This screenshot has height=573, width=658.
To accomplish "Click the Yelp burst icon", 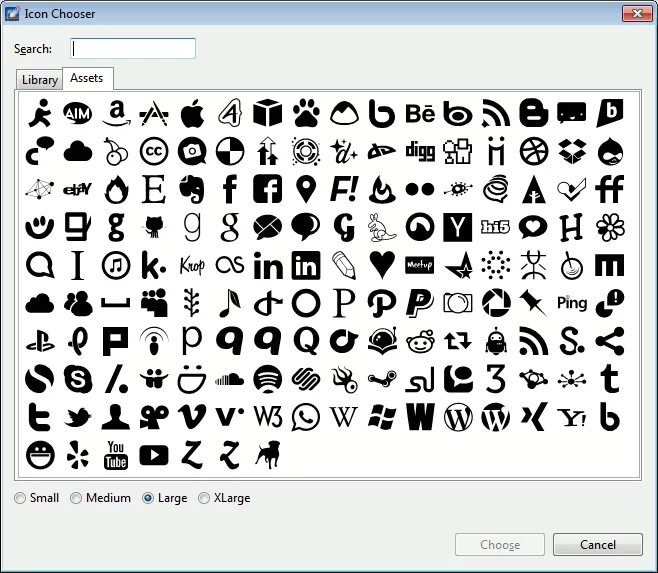I will tap(78, 455).
